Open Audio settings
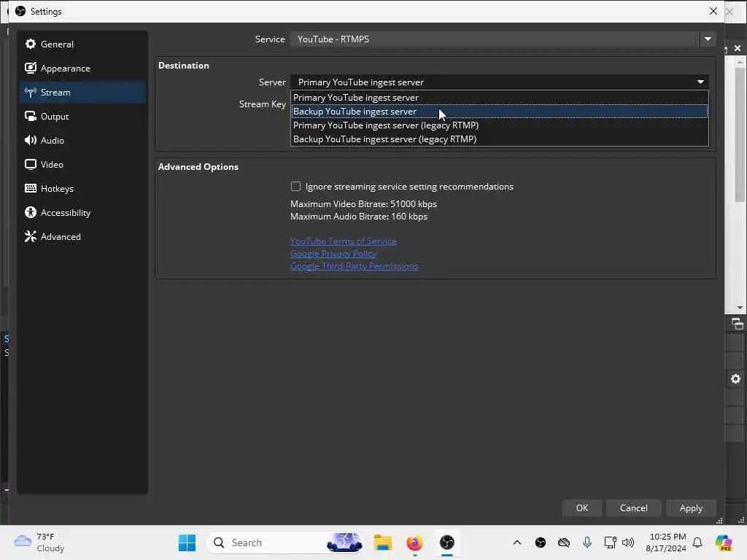This screenshot has height=560, width=747. (x=82, y=141)
